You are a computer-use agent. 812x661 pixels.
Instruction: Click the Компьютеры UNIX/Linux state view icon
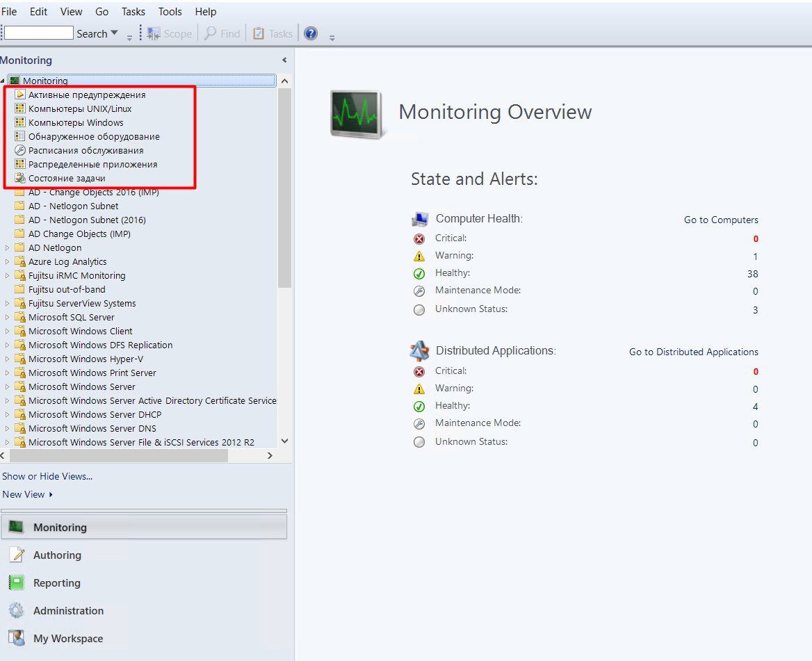click(20, 108)
